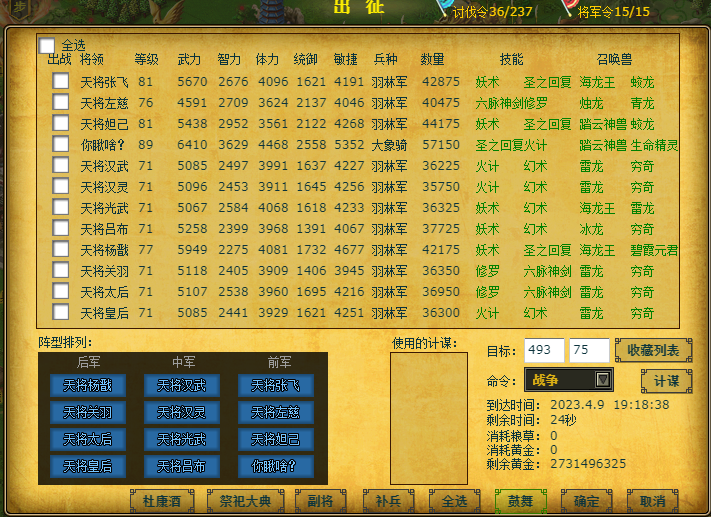Click the 召唤兽 column header

(614, 59)
